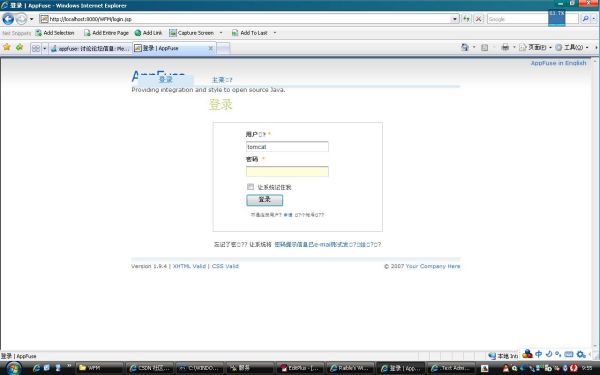Screen dimensions: 600x375
Task: Switch to the appfuse forum browser tab
Action: 90,49
